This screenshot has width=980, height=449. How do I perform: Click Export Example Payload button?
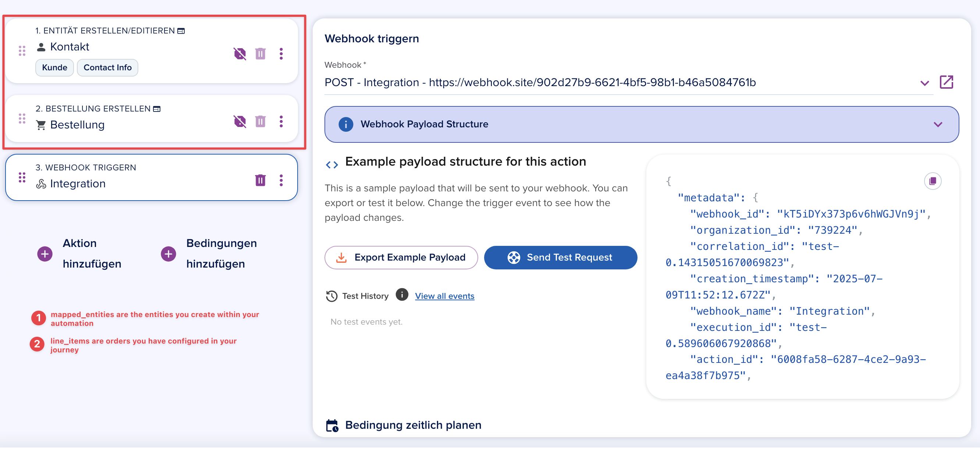[x=401, y=258]
